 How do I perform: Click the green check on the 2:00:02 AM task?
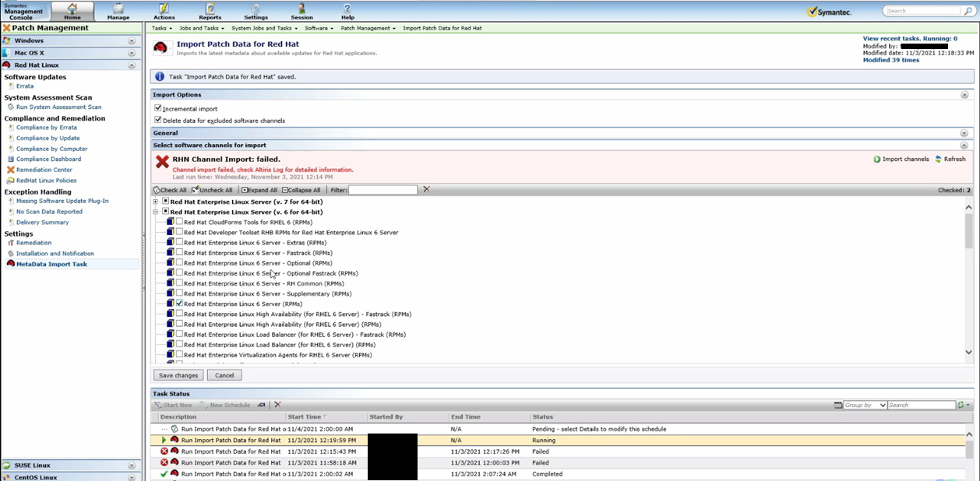point(164,473)
